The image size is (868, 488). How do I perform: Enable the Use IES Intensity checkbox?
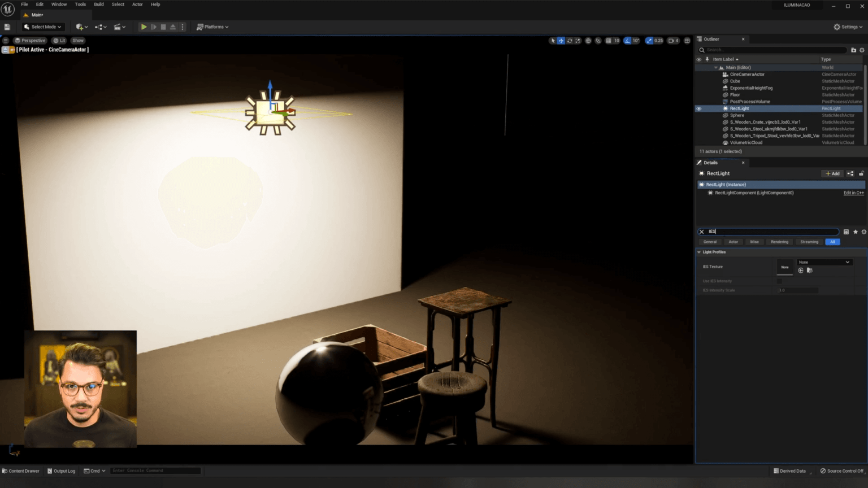[781, 281]
